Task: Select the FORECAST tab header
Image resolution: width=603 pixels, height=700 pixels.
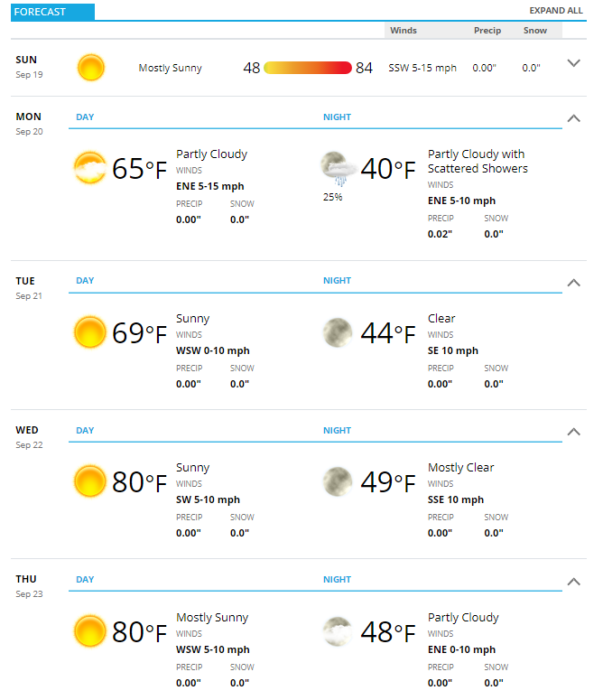Action: 52,12
